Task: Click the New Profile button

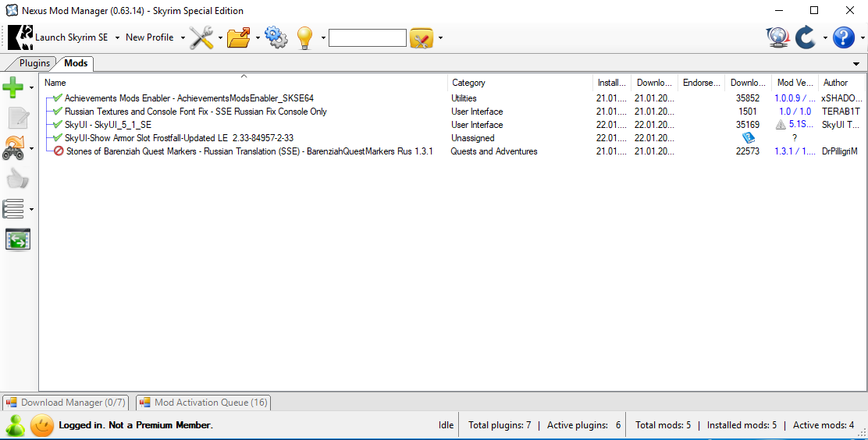Action: (149, 37)
